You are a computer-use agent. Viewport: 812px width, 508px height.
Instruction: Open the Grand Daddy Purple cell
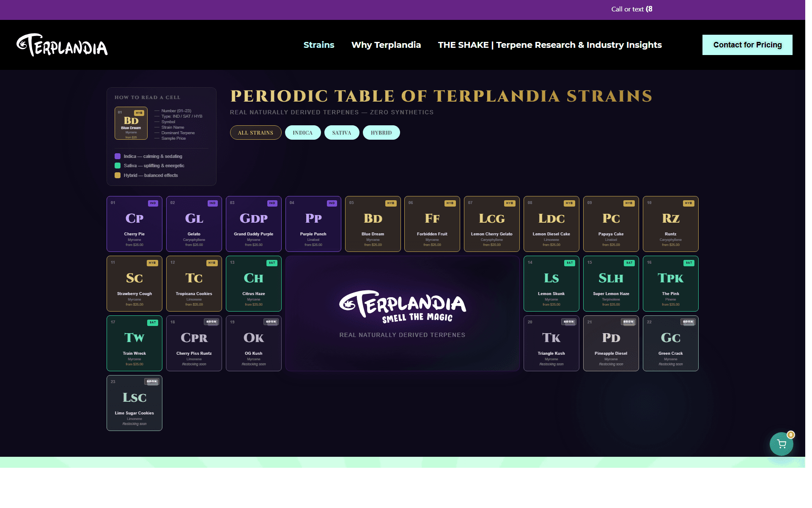254,224
